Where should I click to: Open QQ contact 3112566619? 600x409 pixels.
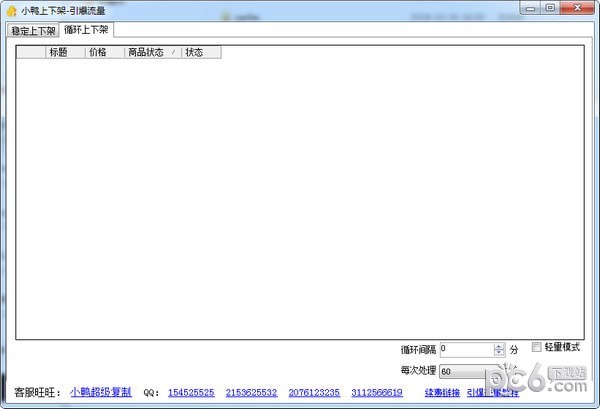tap(377, 393)
